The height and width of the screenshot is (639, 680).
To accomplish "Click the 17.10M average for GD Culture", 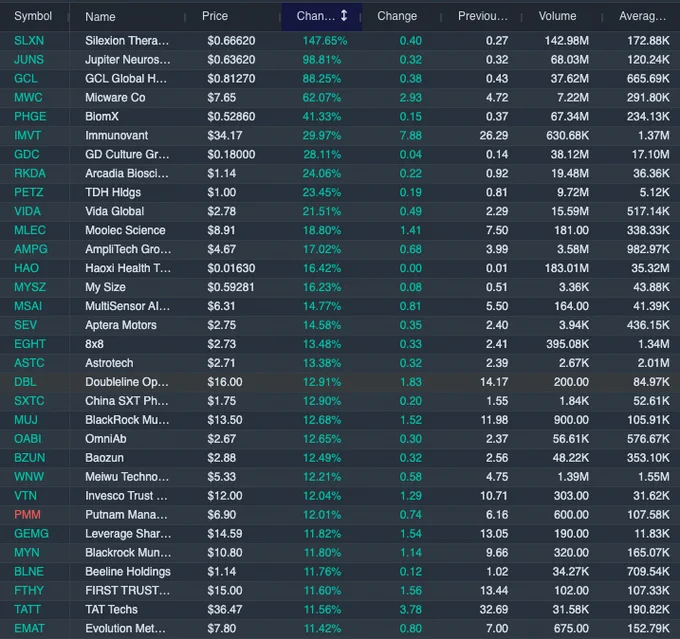I will 651,154.
